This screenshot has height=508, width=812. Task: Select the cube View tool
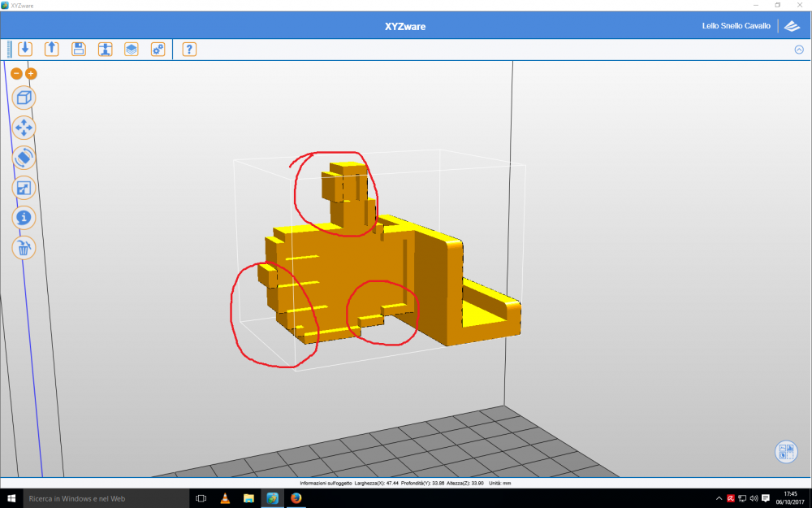point(24,98)
